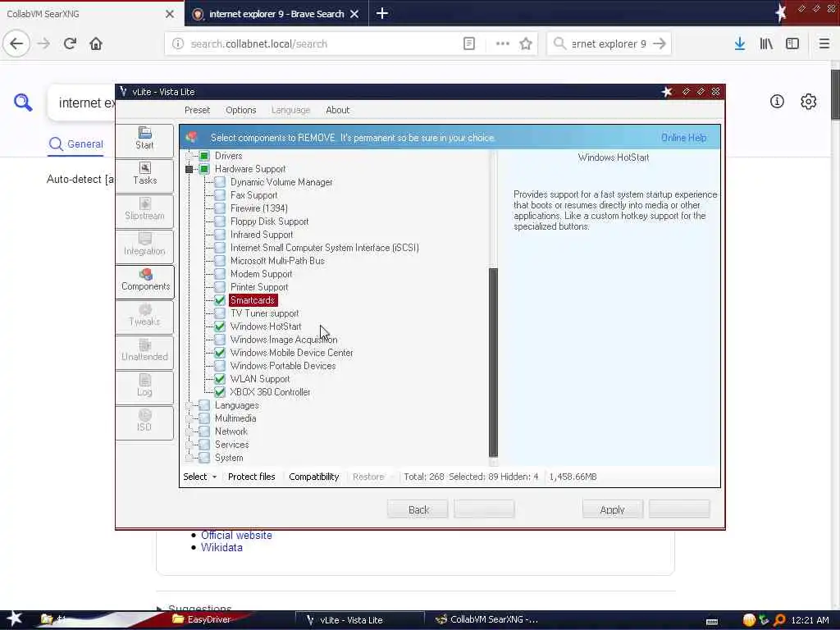Open the info icon on SearXNG page
This screenshot has height=630, width=840.
click(x=777, y=101)
